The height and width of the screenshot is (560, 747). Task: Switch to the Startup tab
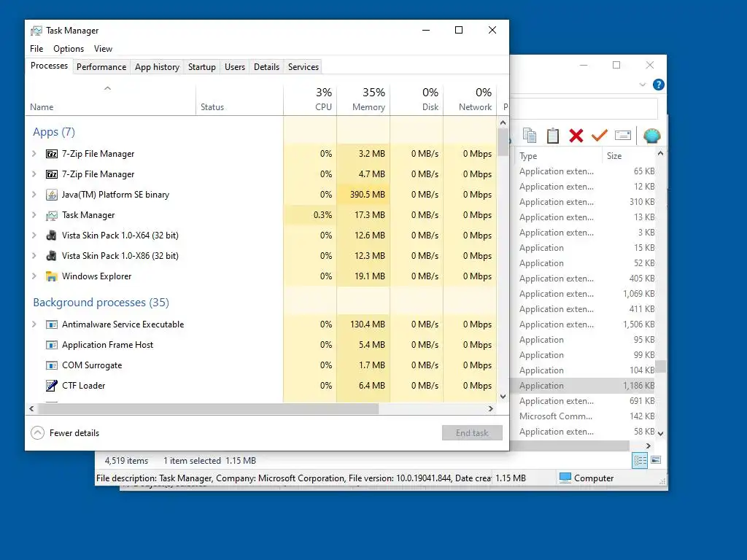point(202,67)
